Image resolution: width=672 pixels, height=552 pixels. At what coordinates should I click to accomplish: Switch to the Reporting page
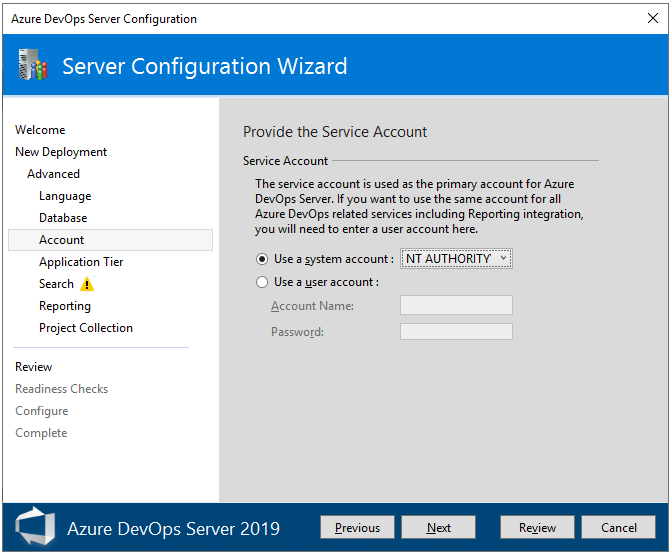point(65,306)
